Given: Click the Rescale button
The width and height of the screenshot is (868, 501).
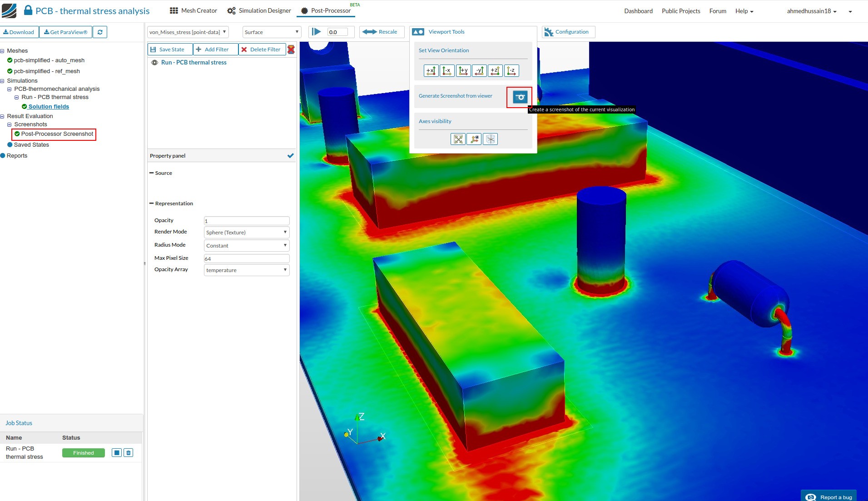Looking at the screenshot, I should (x=382, y=32).
